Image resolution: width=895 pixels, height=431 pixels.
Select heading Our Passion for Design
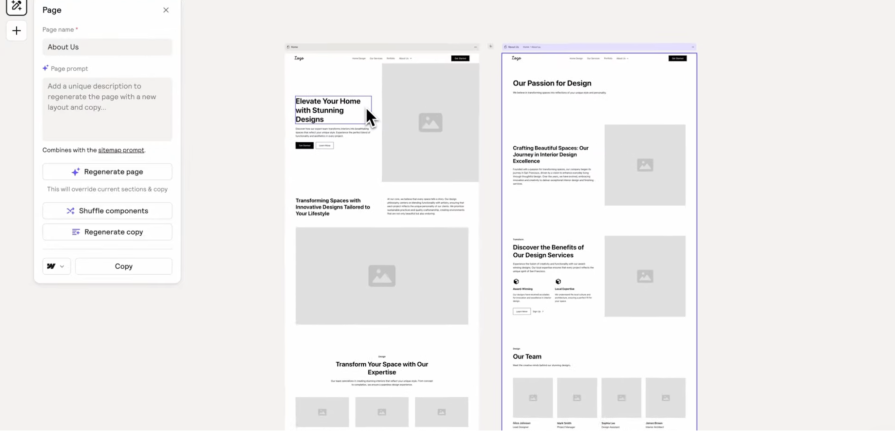(552, 83)
